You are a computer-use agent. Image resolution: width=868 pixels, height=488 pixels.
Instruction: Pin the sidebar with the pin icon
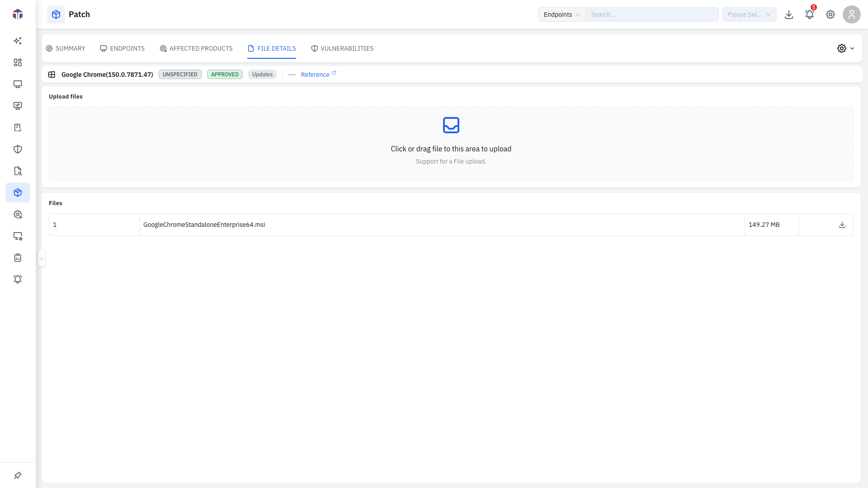pyautogui.click(x=18, y=475)
